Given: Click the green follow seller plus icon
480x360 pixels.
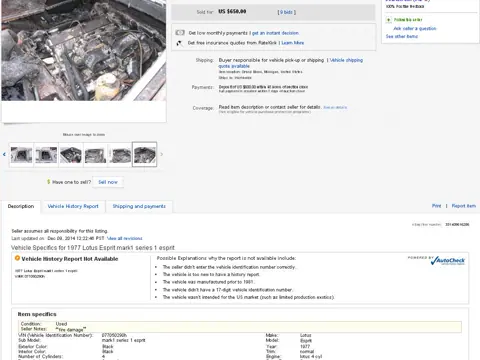Looking at the screenshot, I should [x=389, y=20].
